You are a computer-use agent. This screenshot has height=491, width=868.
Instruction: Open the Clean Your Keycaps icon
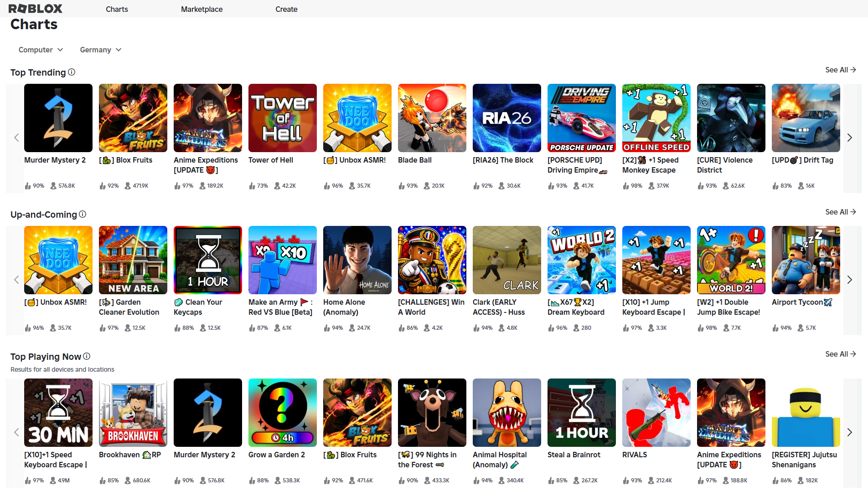click(208, 260)
